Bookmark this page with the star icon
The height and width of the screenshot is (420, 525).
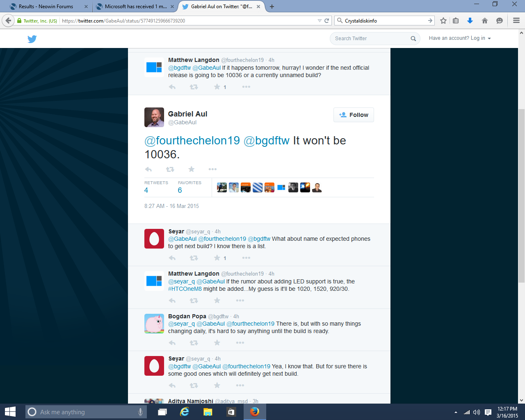click(x=443, y=21)
